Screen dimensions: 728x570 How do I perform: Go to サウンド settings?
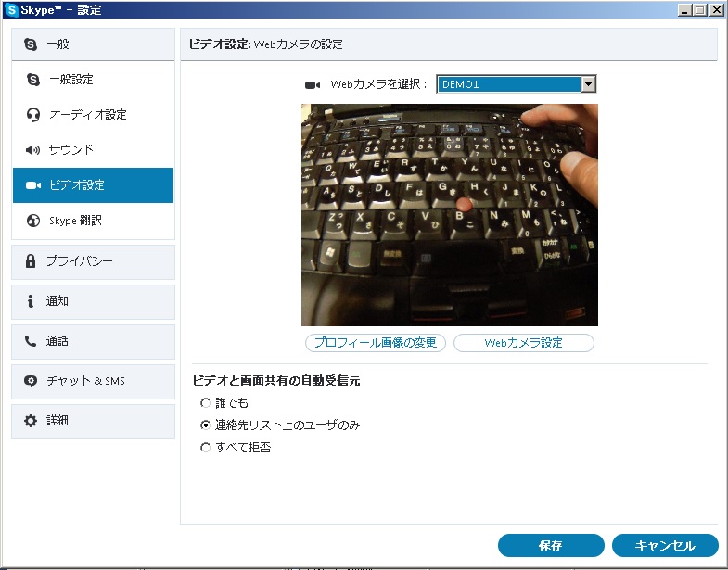93,150
